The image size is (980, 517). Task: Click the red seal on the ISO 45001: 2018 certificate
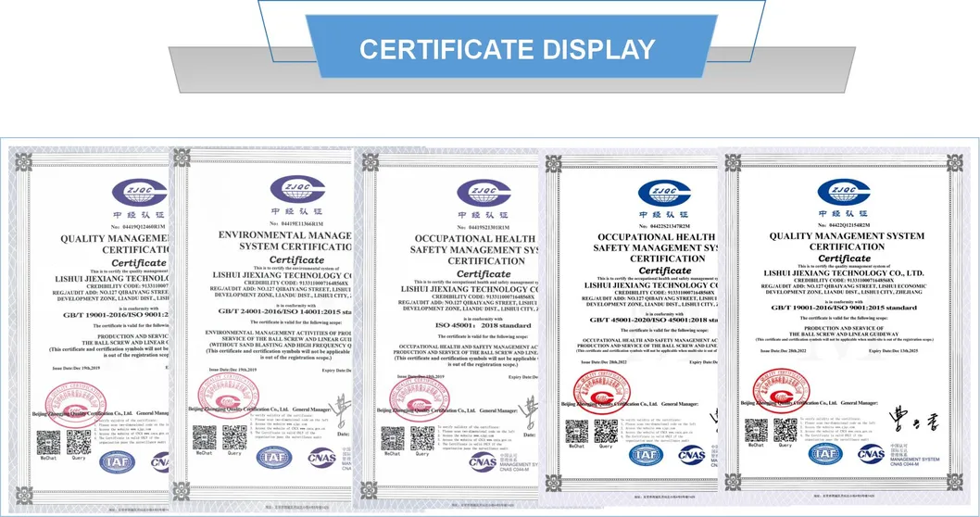point(420,400)
